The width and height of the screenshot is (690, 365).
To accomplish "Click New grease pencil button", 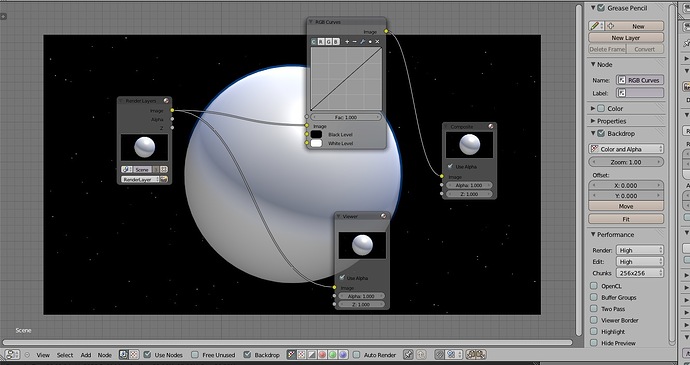I will click(x=635, y=26).
